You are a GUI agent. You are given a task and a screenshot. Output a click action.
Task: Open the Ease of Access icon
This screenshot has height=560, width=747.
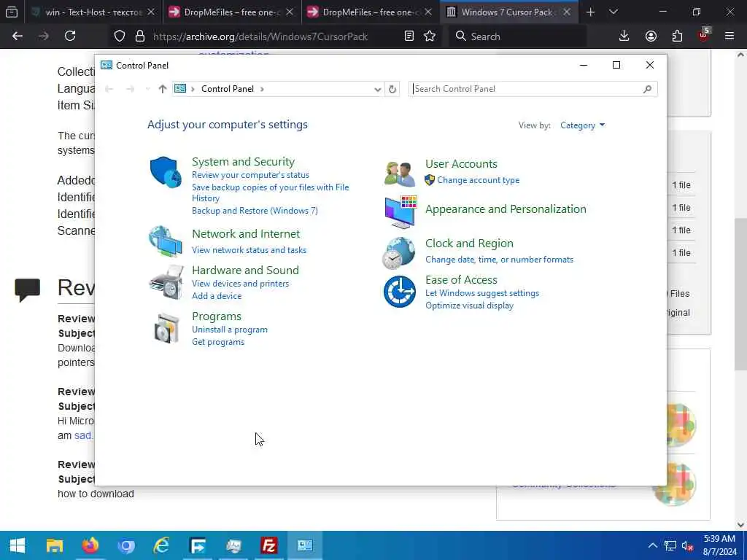point(400,292)
